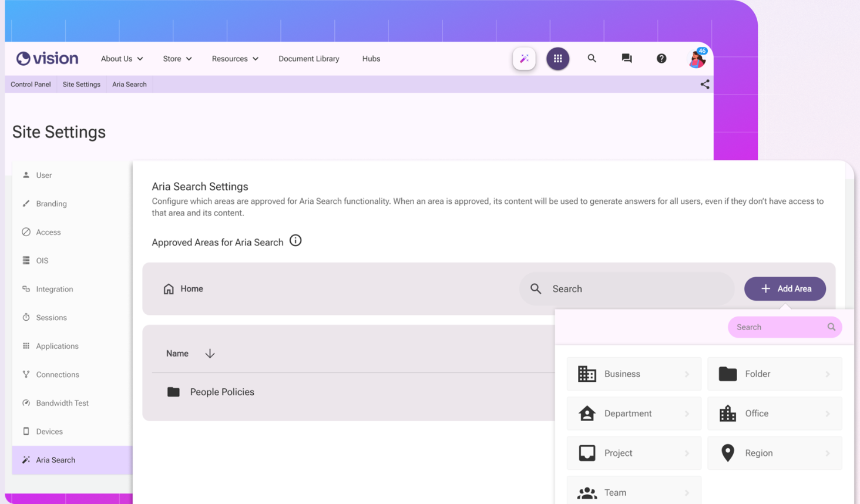This screenshot has width=860, height=504.
Task: Sort by the Name column arrow
Action: coord(210,354)
